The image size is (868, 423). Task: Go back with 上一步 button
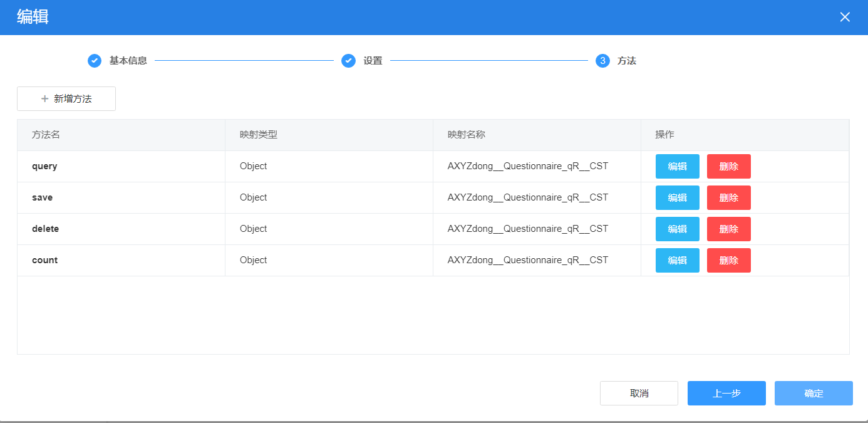[x=726, y=394]
